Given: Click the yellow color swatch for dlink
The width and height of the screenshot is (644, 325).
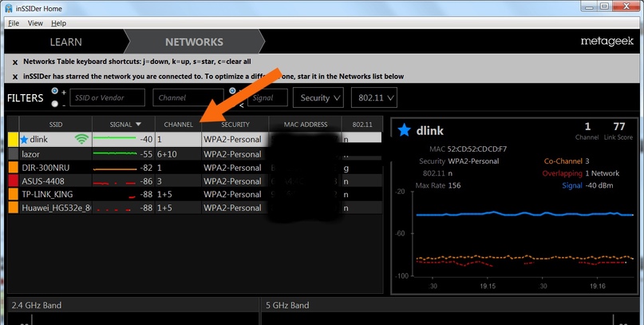Looking at the screenshot, I should 13,139.
